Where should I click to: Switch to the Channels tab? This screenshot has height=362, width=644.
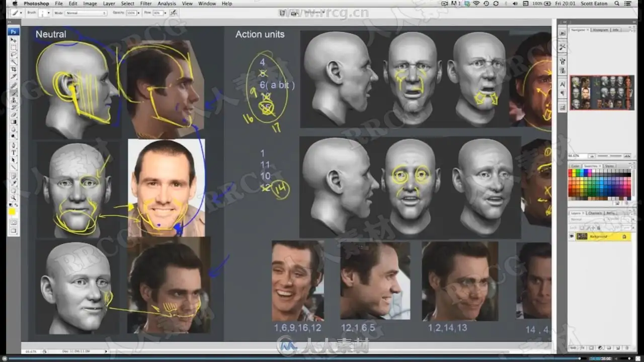pyautogui.click(x=594, y=213)
